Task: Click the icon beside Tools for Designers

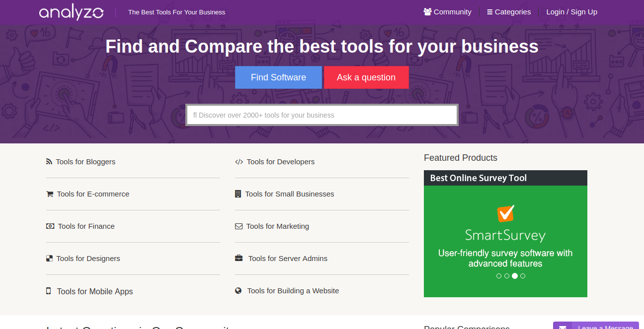Action: (49, 259)
